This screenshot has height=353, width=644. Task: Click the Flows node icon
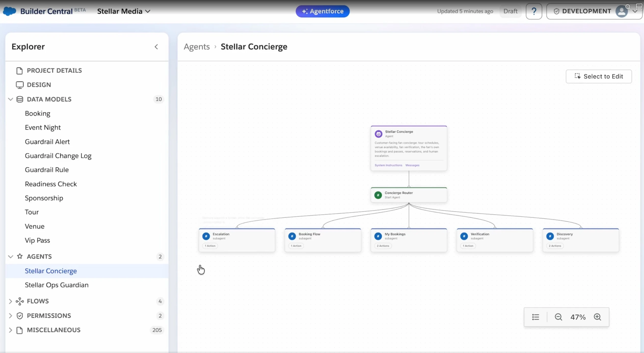click(20, 301)
